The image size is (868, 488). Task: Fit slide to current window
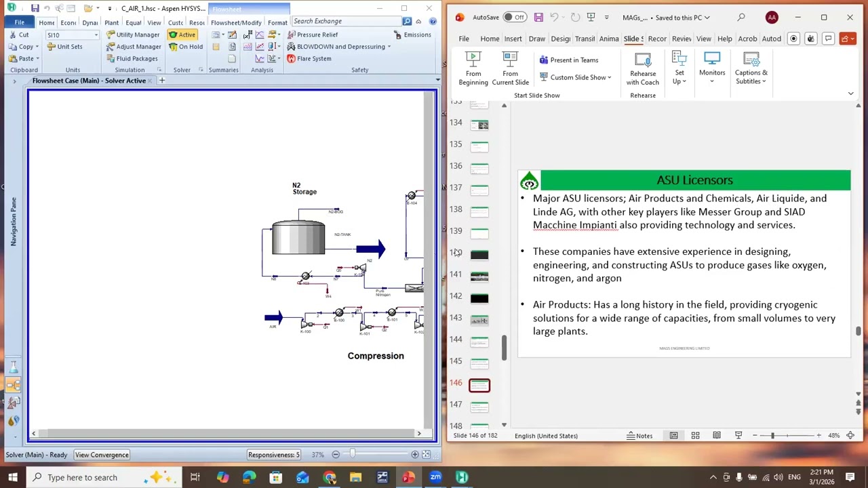[850, 436]
